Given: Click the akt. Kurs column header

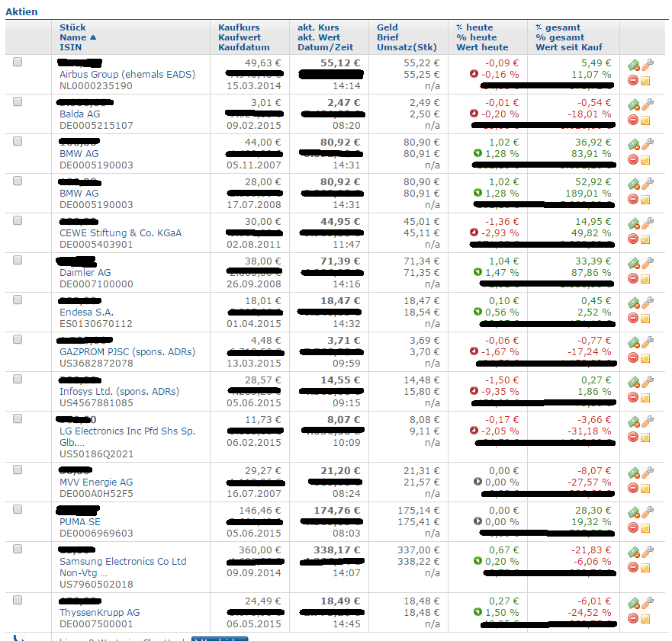Looking at the screenshot, I should pyautogui.click(x=318, y=27).
